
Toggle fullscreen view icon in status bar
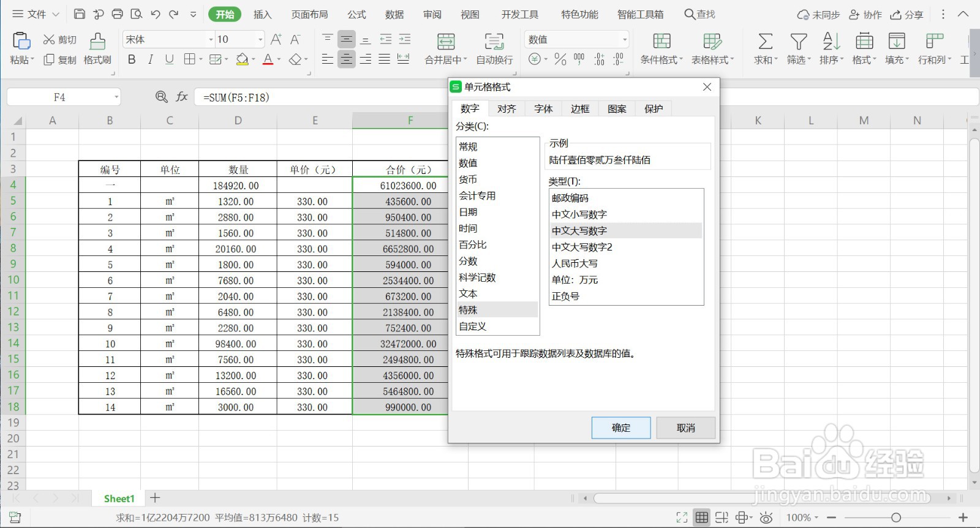pos(682,518)
